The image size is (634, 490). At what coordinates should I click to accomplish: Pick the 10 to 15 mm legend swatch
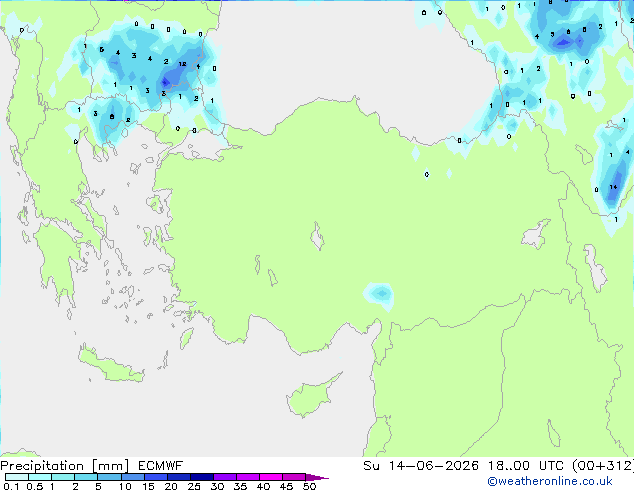(132, 477)
